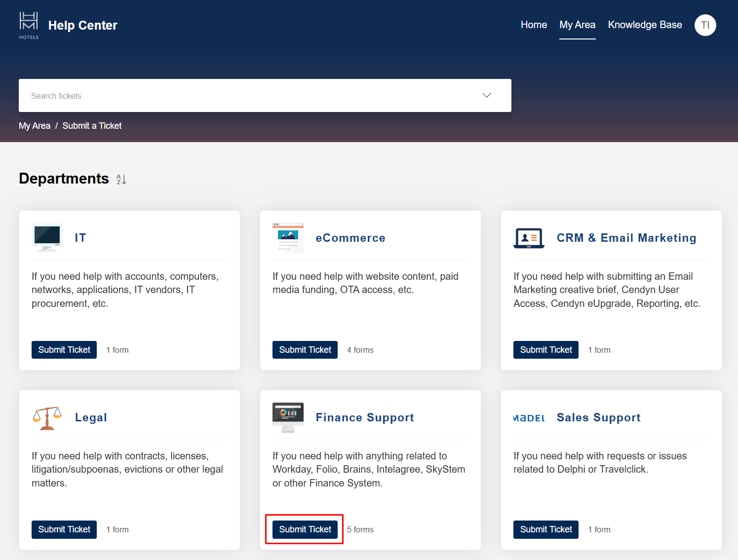Submit a ticket to the IT department
The width and height of the screenshot is (738, 560).
[64, 350]
